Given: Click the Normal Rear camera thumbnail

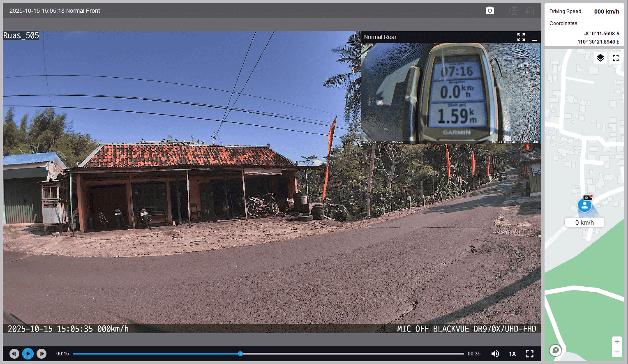Looking at the screenshot, I should (x=450, y=93).
